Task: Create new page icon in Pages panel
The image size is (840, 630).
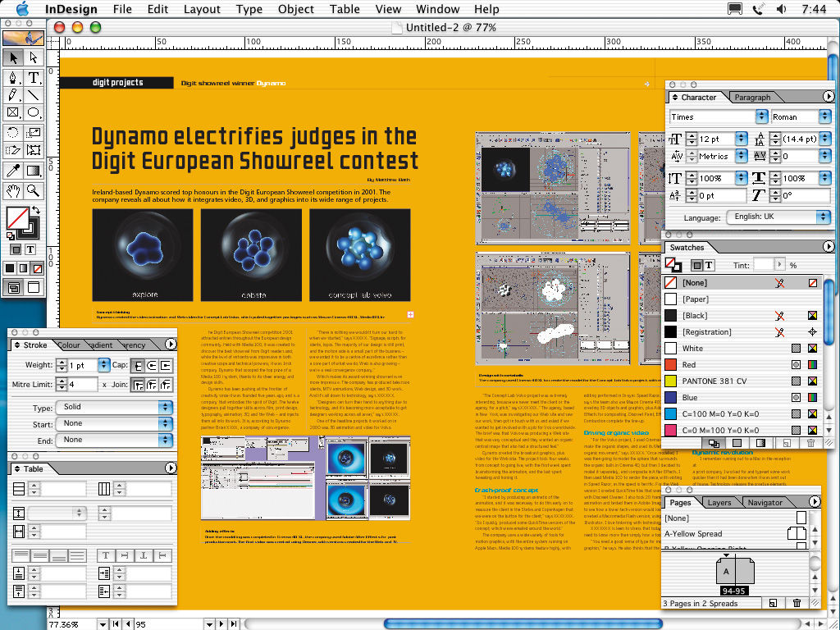Action: (773, 603)
